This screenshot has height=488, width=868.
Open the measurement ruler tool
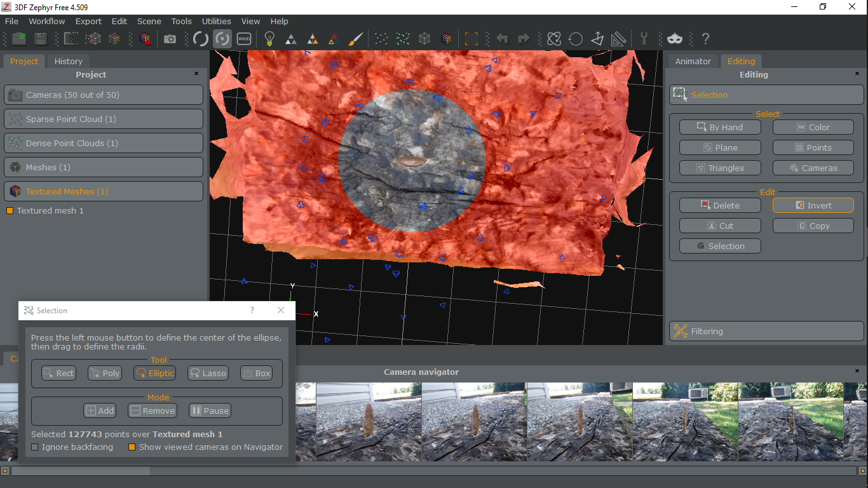(x=618, y=39)
